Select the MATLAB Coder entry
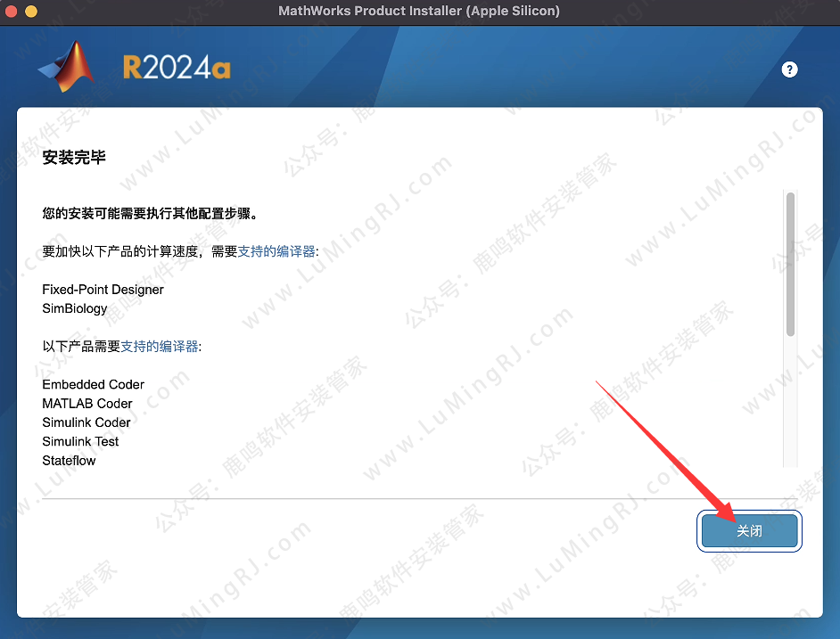840x639 pixels. [87, 404]
